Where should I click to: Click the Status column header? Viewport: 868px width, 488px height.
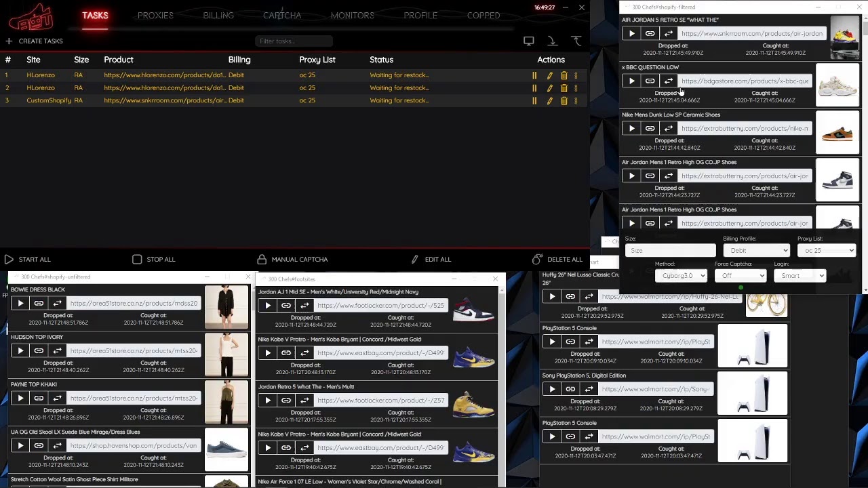pos(381,60)
